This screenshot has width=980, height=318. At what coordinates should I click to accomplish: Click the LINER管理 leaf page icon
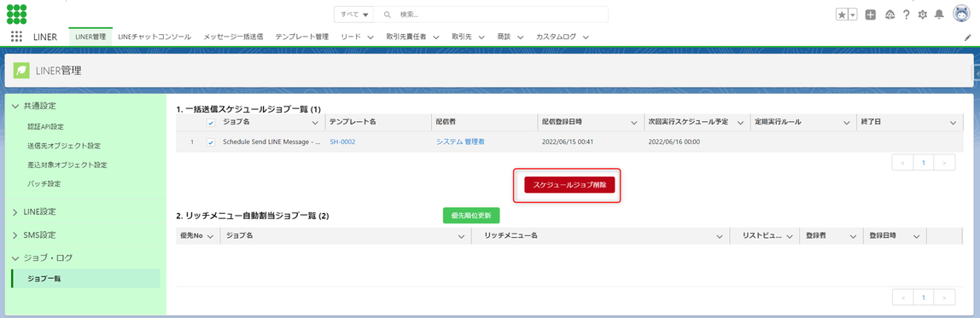22,71
